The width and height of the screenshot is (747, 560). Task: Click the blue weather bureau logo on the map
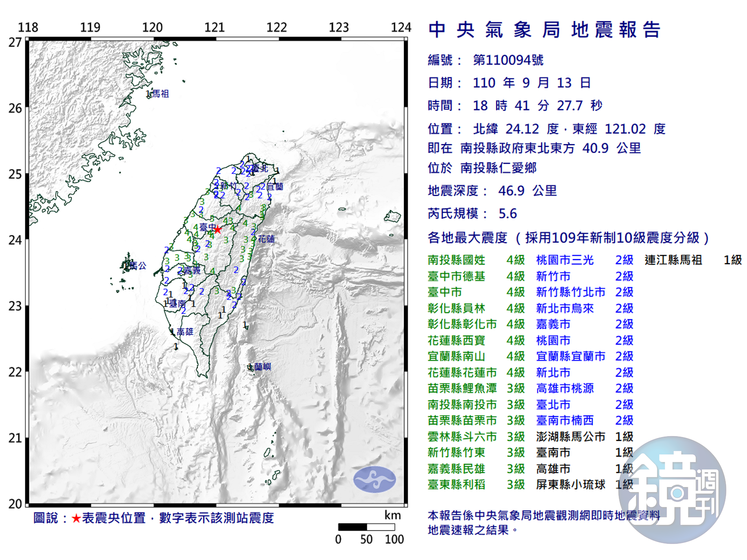point(374,479)
